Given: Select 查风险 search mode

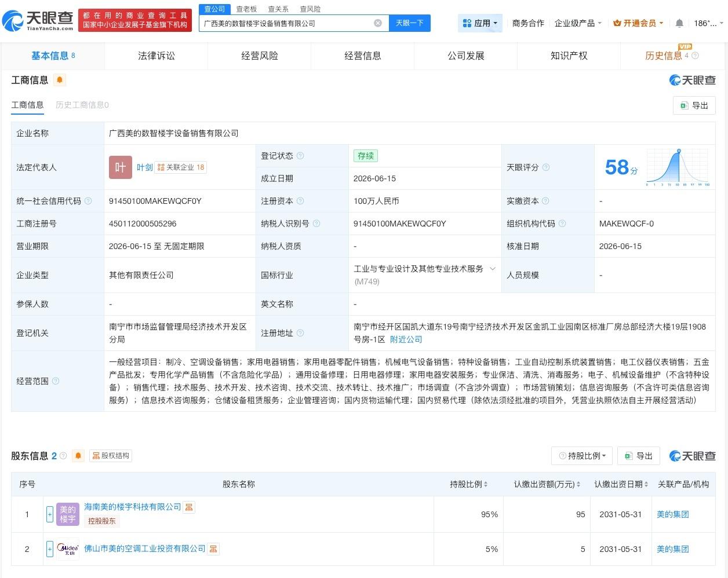Looking at the screenshot, I should [310, 9].
